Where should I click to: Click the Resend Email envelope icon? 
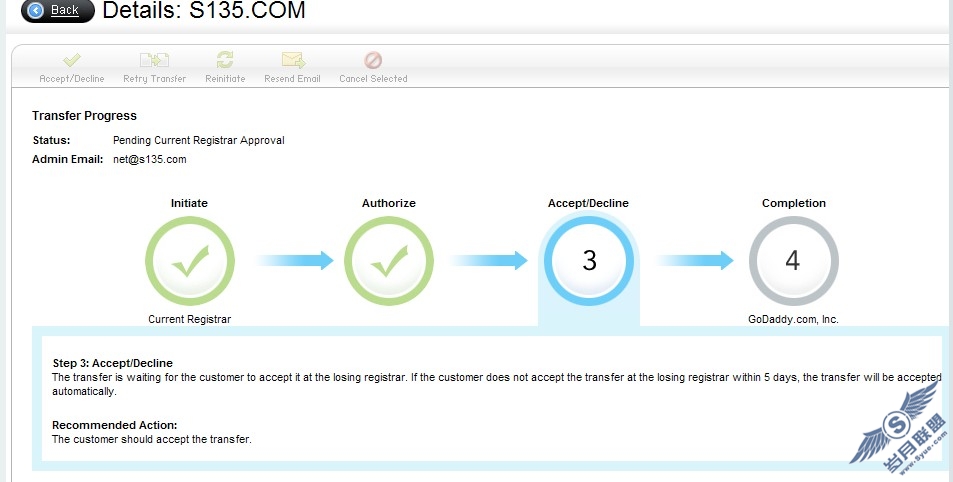click(292, 61)
